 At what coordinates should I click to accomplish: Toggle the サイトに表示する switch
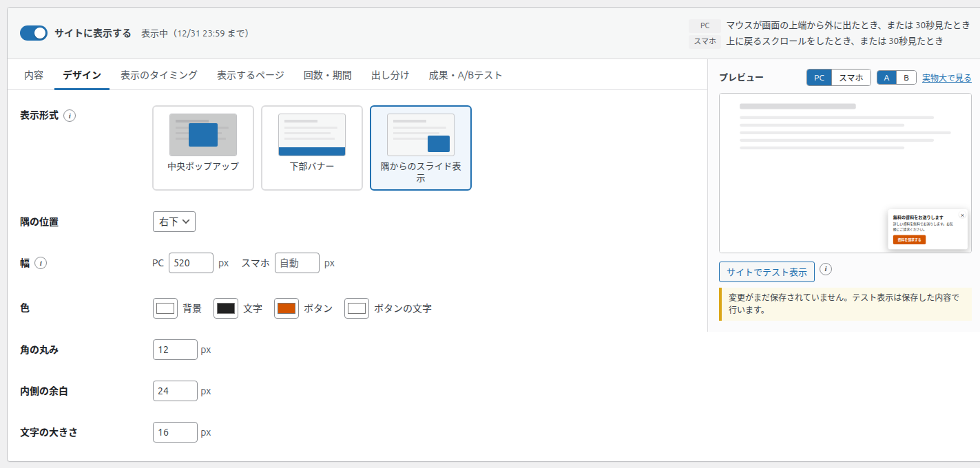(34, 33)
